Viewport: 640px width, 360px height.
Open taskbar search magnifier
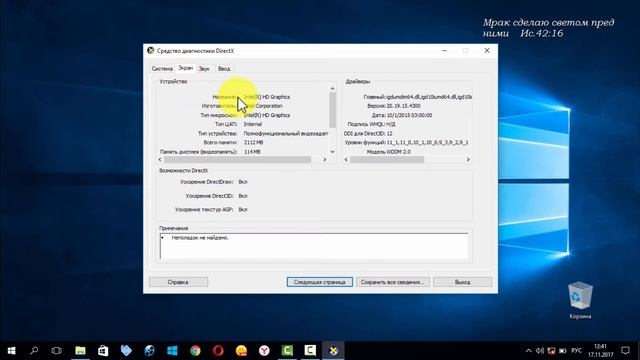pos(34,350)
